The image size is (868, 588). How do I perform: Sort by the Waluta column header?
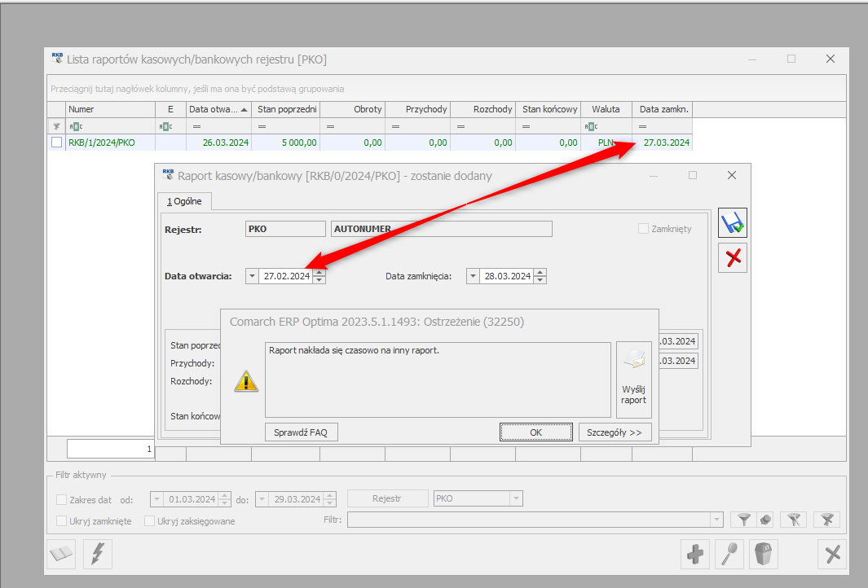click(606, 109)
